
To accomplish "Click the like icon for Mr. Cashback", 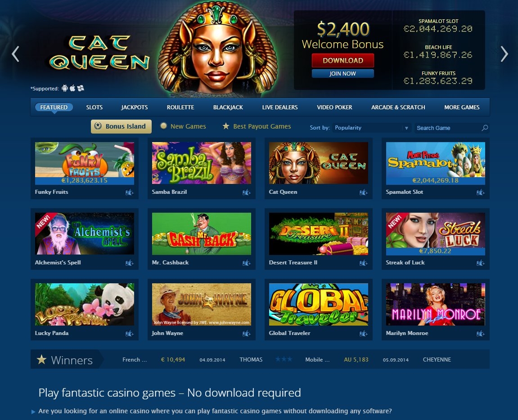I will [x=247, y=263].
